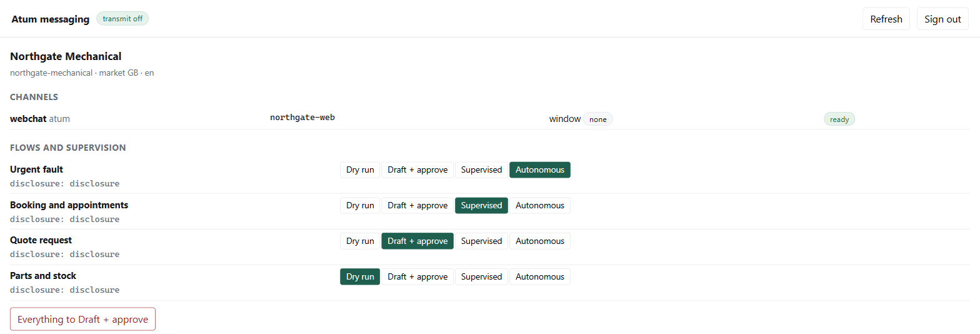Click the 'CHANNELS' section header
The height and width of the screenshot is (334, 980).
pos(34,97)
